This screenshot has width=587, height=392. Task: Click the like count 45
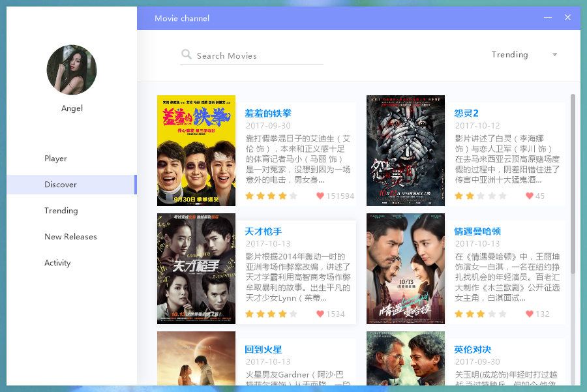[540, 196]
